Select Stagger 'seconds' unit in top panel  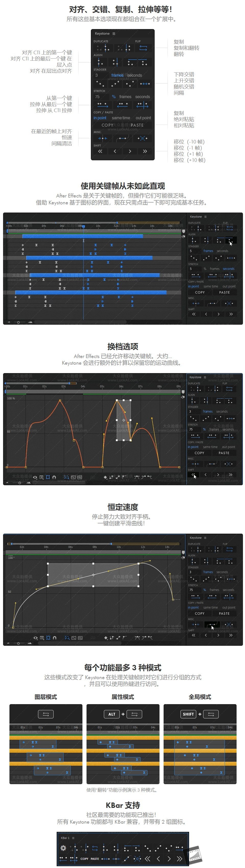pos(134,75)
